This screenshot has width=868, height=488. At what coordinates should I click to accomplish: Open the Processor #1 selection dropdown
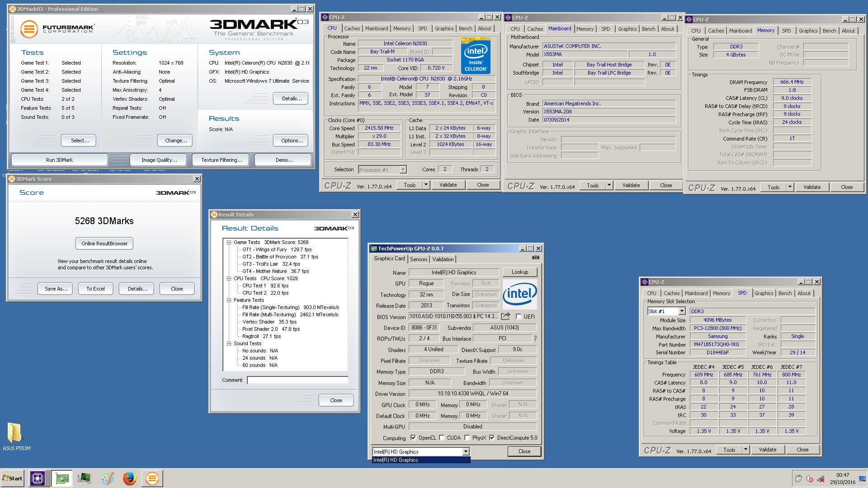click(x=403, y=170)
